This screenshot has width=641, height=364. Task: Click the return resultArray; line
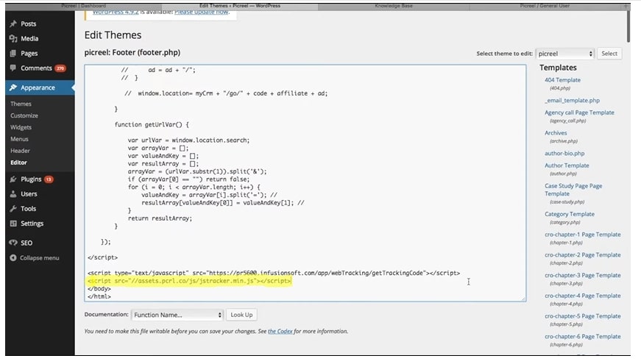160,218
